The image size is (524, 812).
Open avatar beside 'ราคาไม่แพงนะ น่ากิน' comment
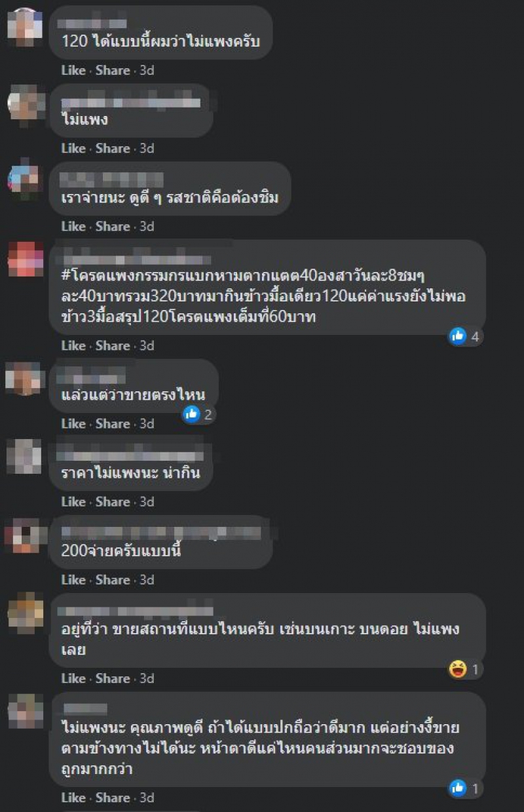point(25,456)
